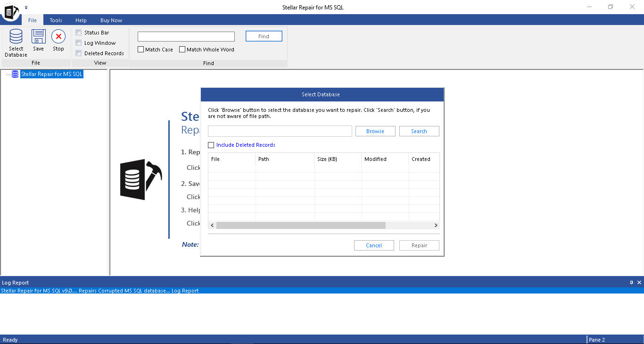Click the file list scroll right arrow
This screenshot has height=344, width=644.
(x=436, y=226)
